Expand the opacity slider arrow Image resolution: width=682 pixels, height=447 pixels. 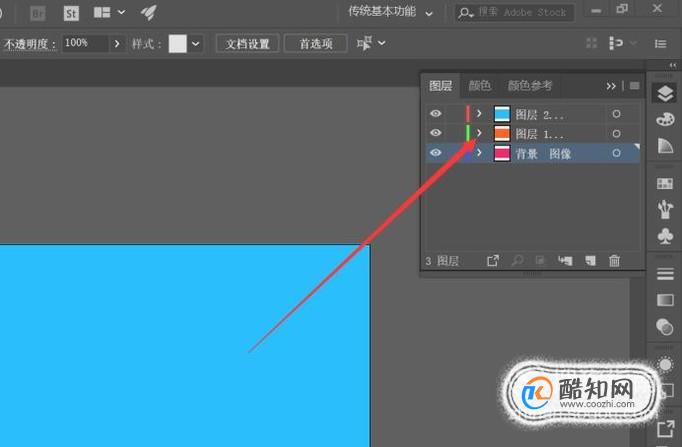[x=117, y=43]
